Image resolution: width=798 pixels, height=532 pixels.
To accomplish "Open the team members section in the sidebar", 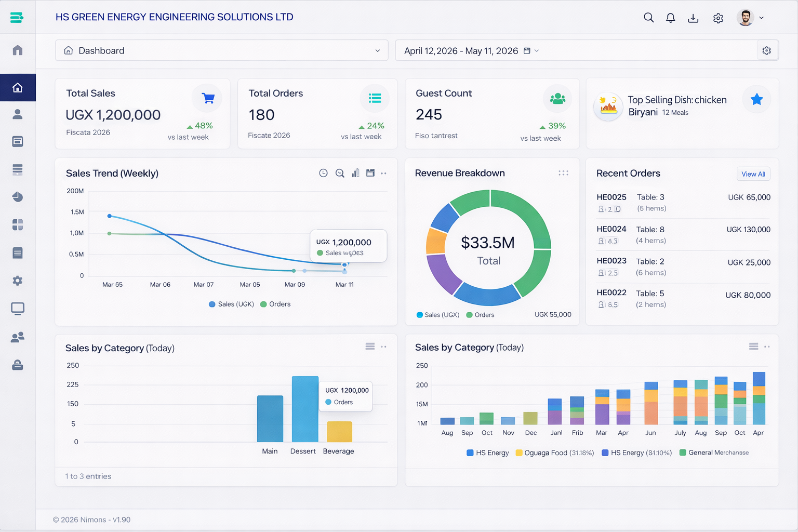I will (17, 337).
